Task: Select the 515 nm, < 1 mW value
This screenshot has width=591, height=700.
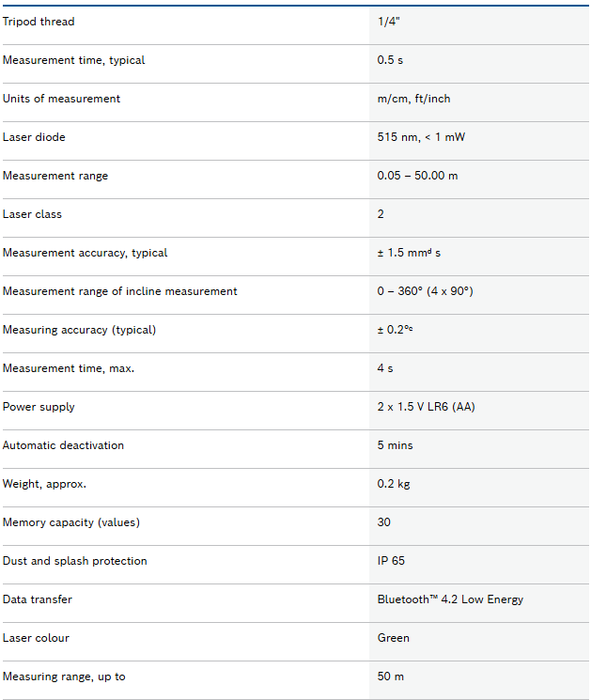Action: click(421, 137)
